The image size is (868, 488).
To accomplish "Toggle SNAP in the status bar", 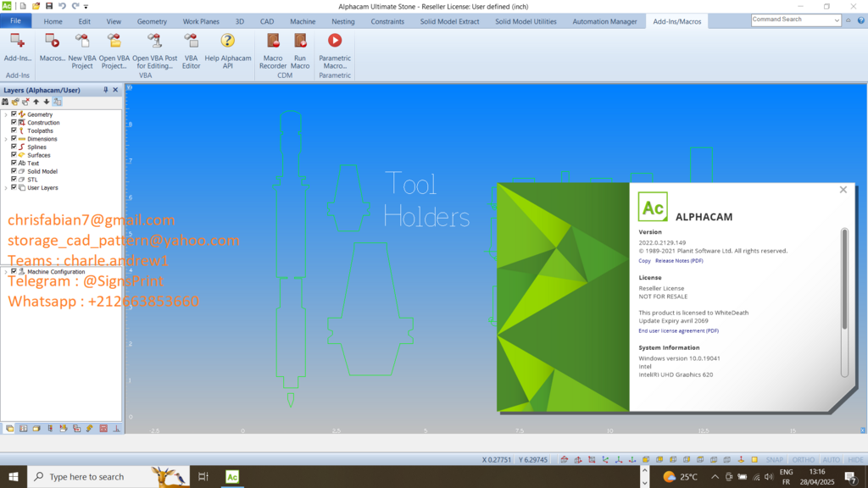I will point(775,460).
